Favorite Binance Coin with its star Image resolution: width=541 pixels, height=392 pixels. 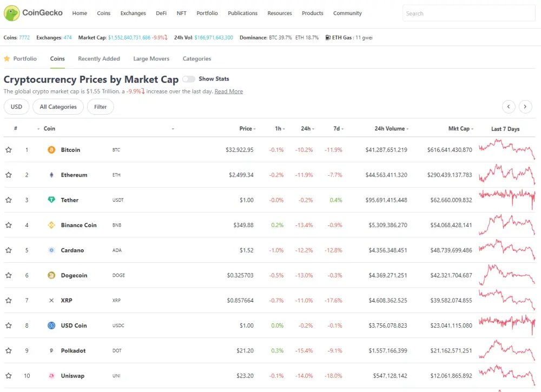(9, 225)
